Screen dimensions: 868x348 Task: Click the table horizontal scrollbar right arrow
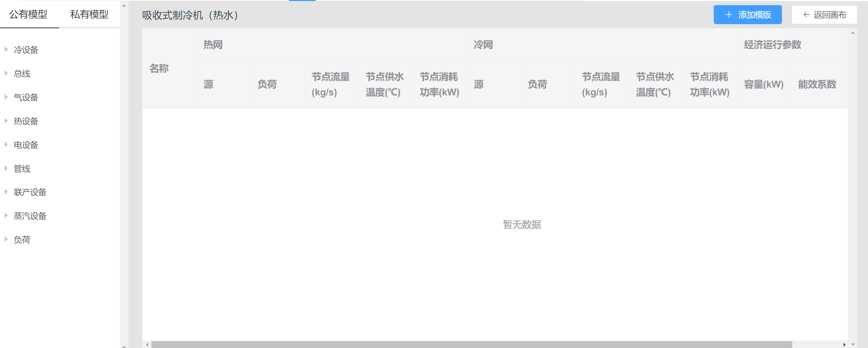(x=844, y=345)
